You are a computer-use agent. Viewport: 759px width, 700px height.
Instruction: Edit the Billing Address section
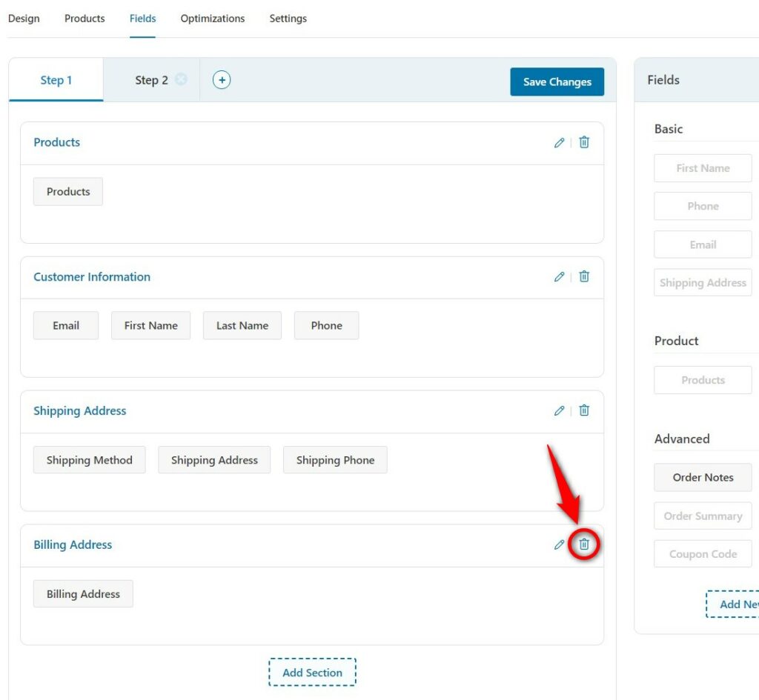click(559, 544)
